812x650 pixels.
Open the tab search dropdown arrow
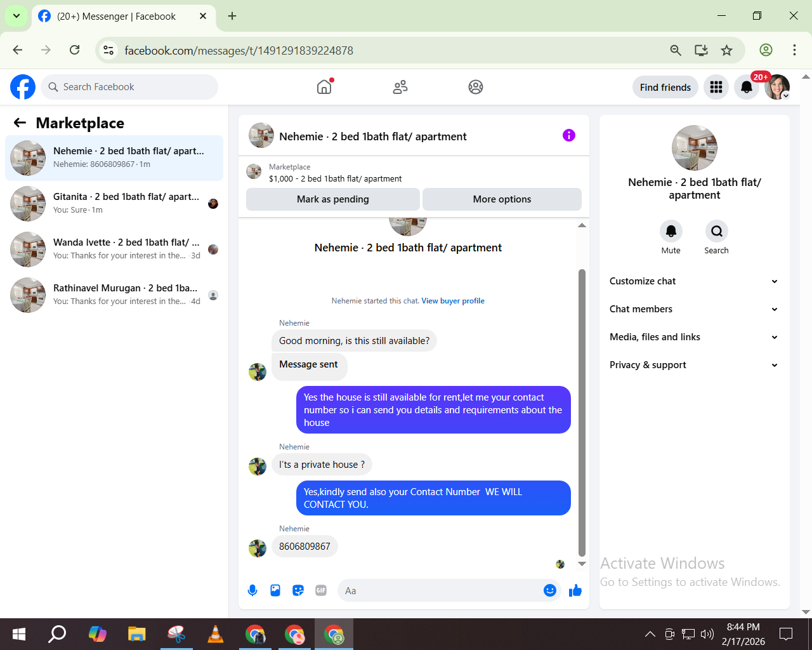coord(16,16)
